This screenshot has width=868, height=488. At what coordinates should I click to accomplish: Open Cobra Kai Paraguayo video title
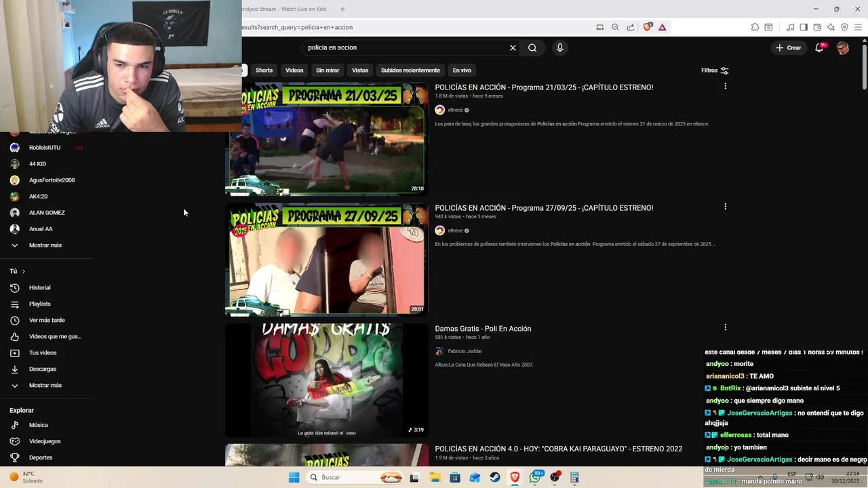pyautogui.click(x=558, y=449)
